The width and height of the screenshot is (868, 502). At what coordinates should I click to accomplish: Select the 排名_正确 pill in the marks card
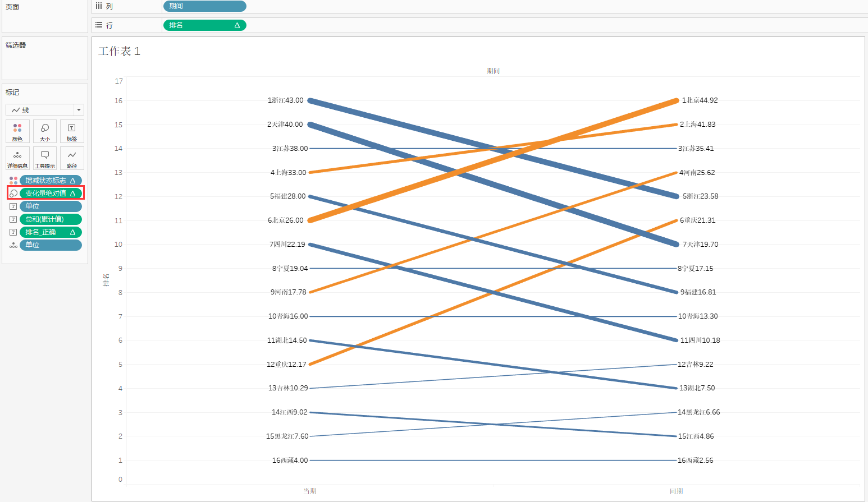pyautogui.click(x=51, y=232)
